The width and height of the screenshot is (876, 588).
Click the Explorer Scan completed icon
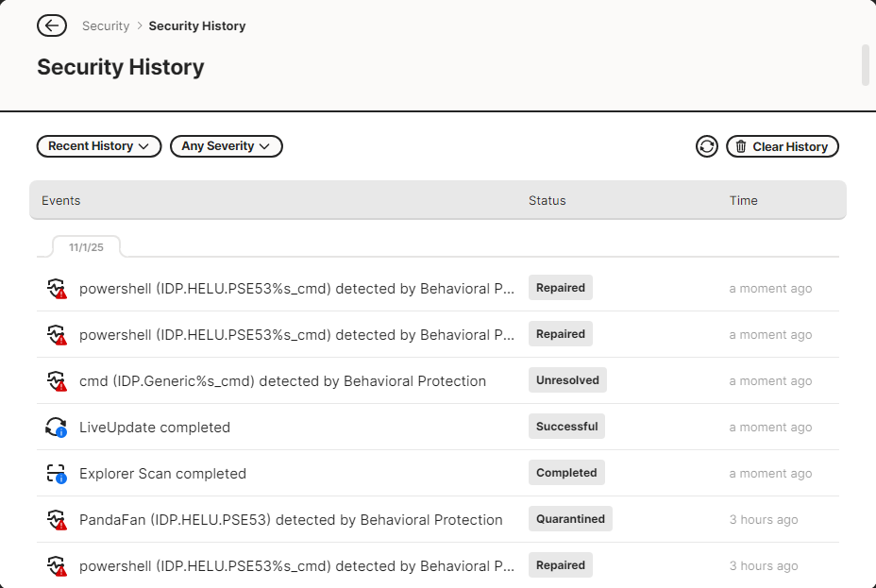(x=57, y=474)
